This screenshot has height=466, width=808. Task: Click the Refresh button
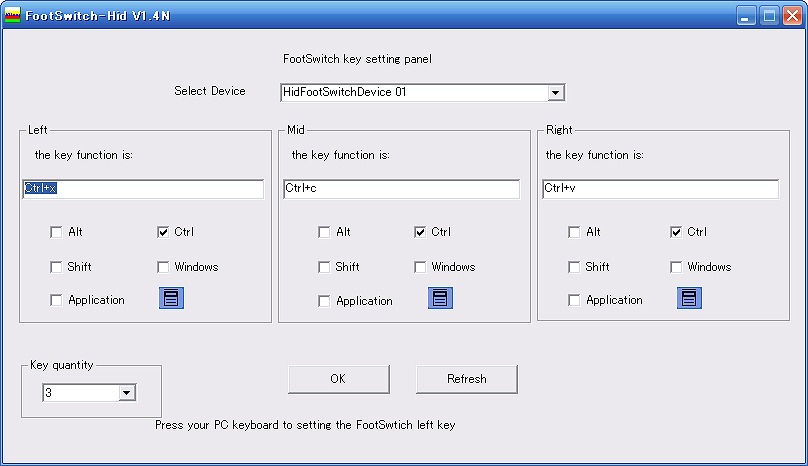point(467,379)
